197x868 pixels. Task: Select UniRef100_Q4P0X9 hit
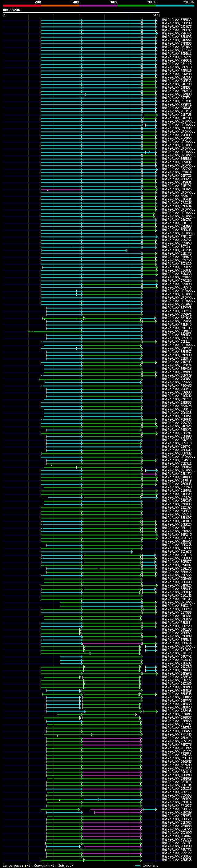coord(177,521)
